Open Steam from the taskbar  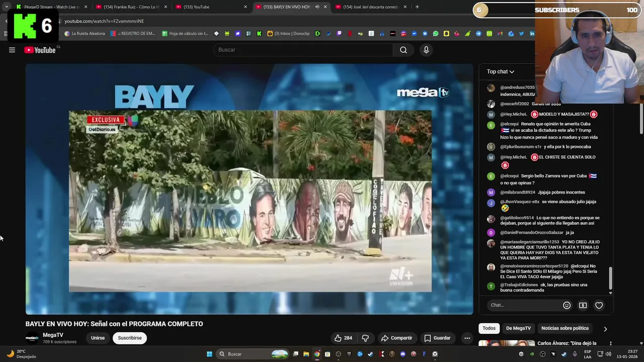(x=370, y=354)
